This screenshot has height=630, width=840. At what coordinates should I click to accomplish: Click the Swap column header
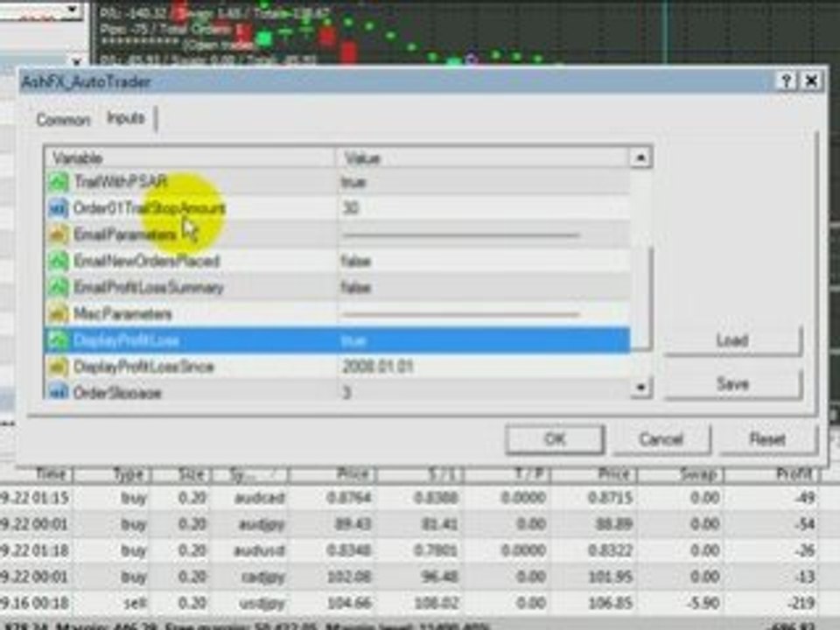tap(698, 474)
